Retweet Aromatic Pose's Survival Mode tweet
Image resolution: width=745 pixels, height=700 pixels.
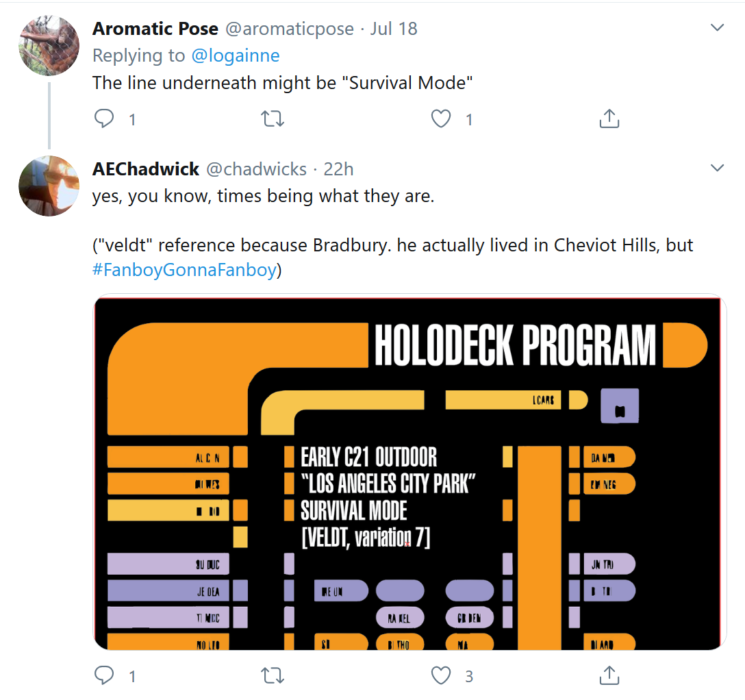(273, 119)
